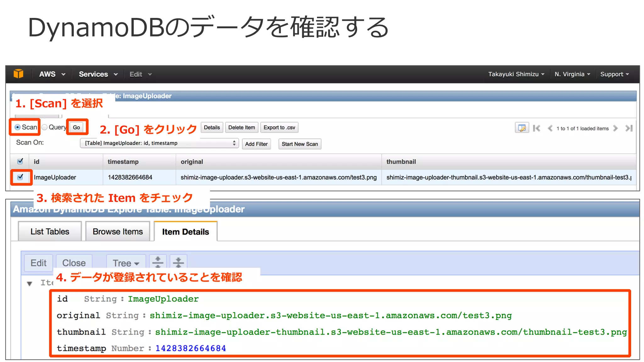
Task: Click the Start New Scan button
Action: pyautogui.click(x=300, y=144)
